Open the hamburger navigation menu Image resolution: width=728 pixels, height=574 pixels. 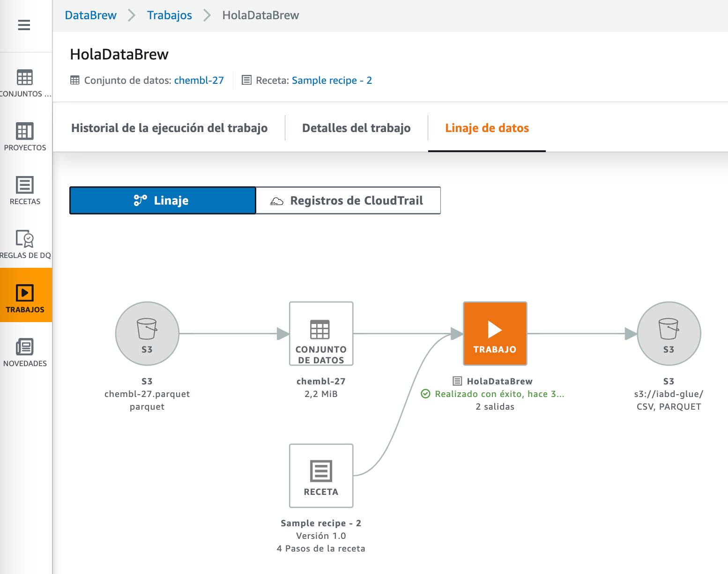coord(24,25)
